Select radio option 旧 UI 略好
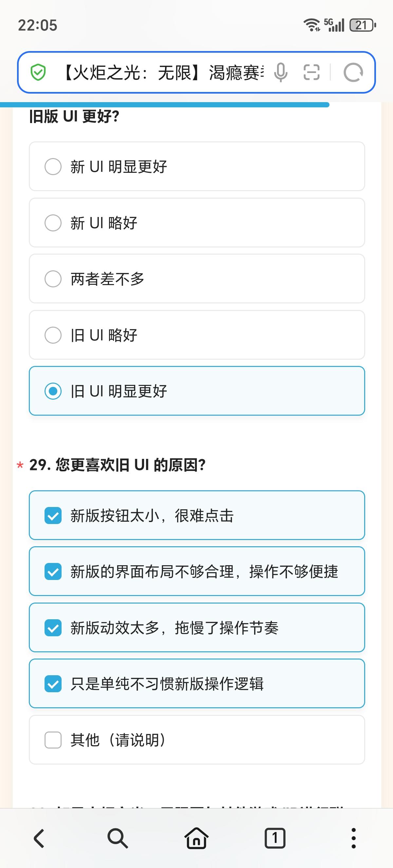This screenshot has width=393, height=868. pos(53,335)
